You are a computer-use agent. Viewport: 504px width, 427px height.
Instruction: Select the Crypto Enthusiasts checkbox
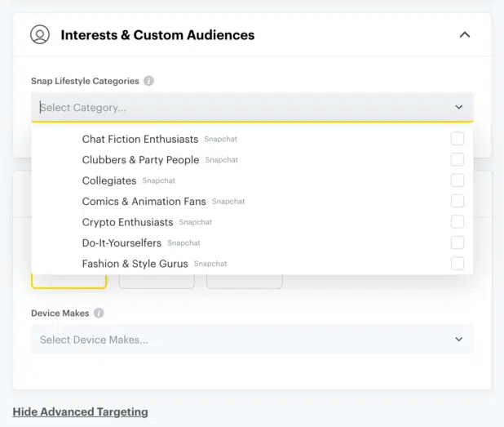pyautogui.click(x=457, y=222)
